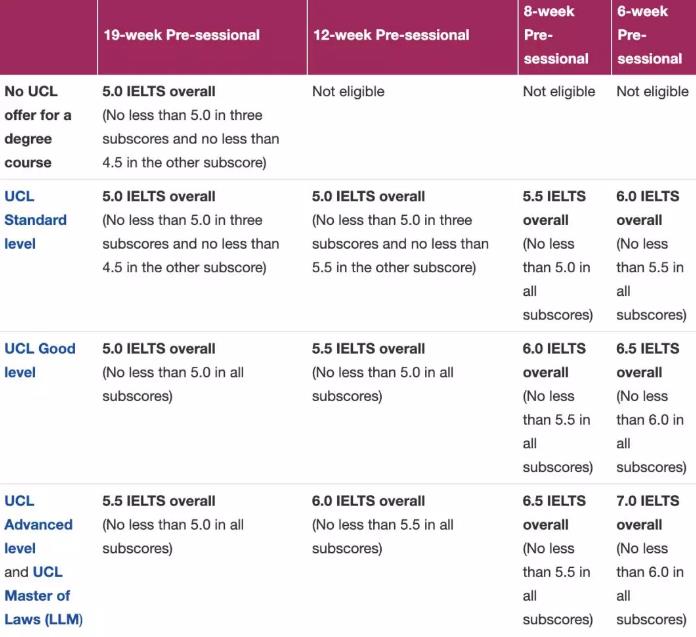This screenshot has height=637, width=696.
Task: Click the 8-week Pre-sessional column header
Action: point(553,35)
